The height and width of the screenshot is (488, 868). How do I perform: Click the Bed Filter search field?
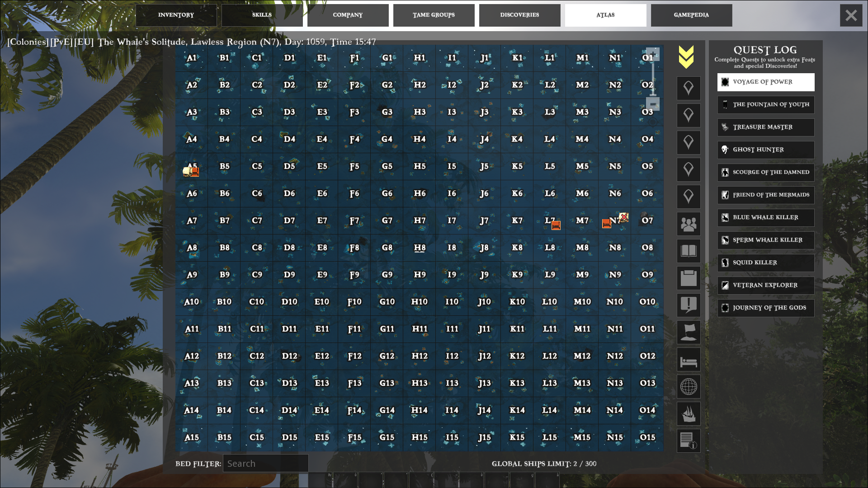[266, 464]
